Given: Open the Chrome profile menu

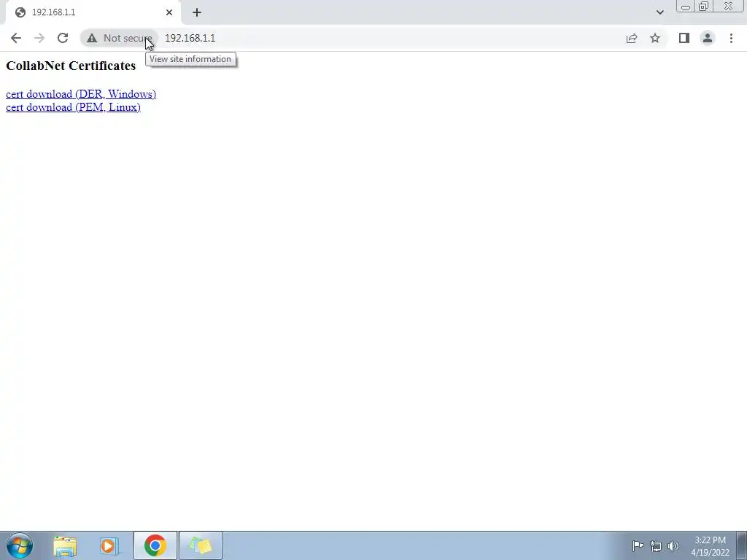Looking at the screenshot, I should [708, 38].
